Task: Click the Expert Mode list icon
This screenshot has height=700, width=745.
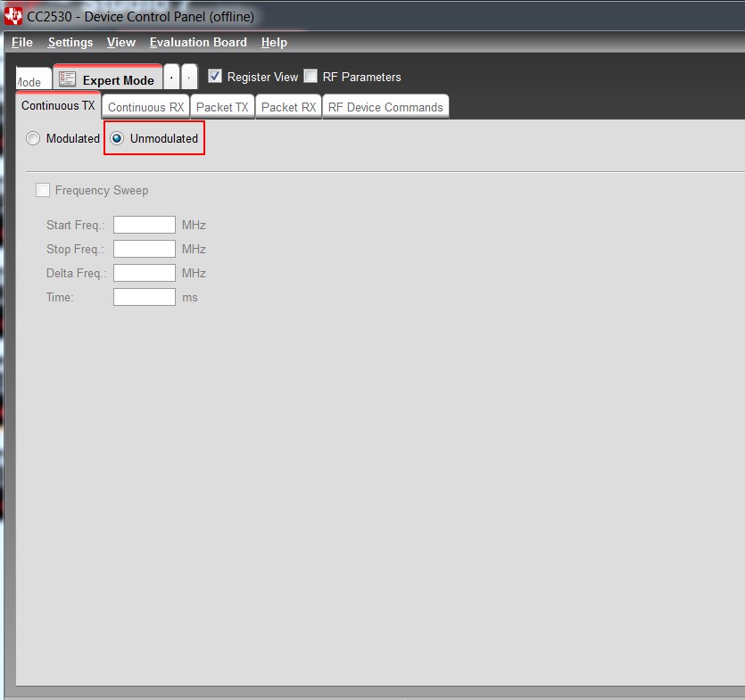Action: (x=68, y=79)
